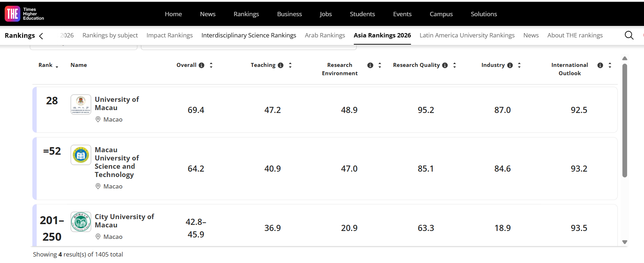
Task: Open Latin America University Rankings tab
Action: [x=467, y=35]
